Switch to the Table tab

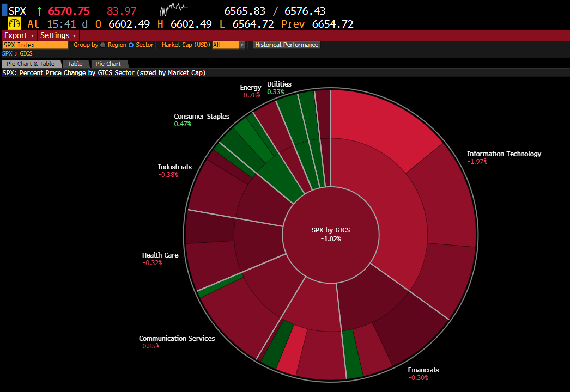click(75, 64)
